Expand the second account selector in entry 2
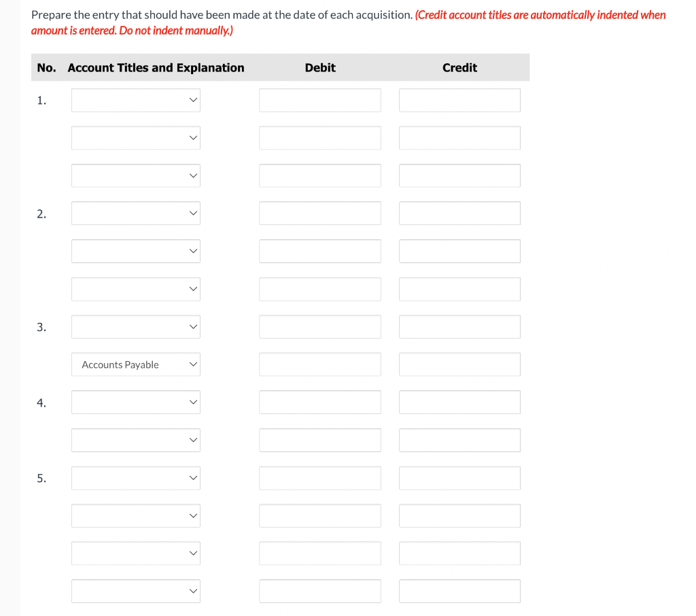 tap(135, 251)
